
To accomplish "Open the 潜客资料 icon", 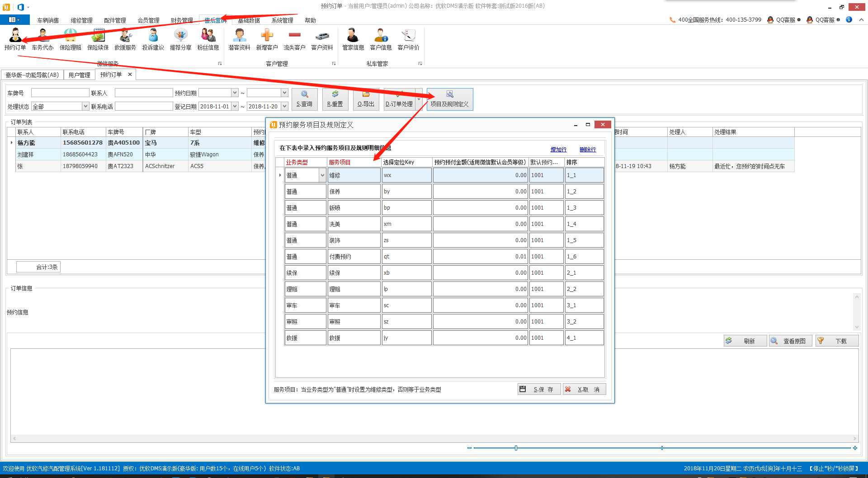I will click(239, 39).
